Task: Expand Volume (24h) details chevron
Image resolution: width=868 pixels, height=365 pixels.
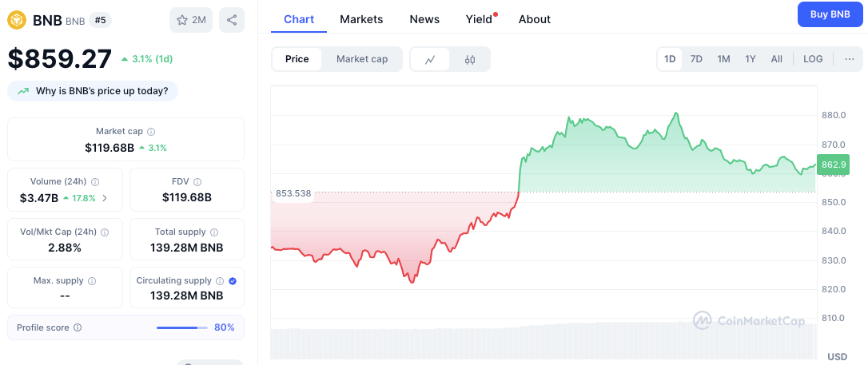Action: pyautogui.click(x=106, y=198)
